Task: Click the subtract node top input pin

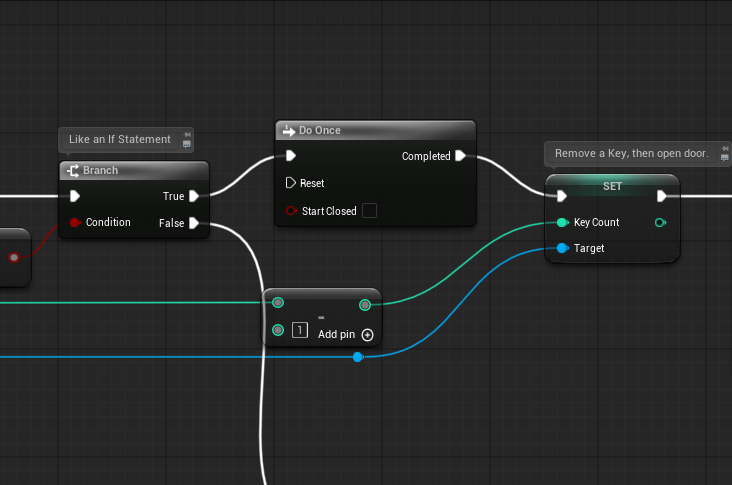Action: coord(278,302)
